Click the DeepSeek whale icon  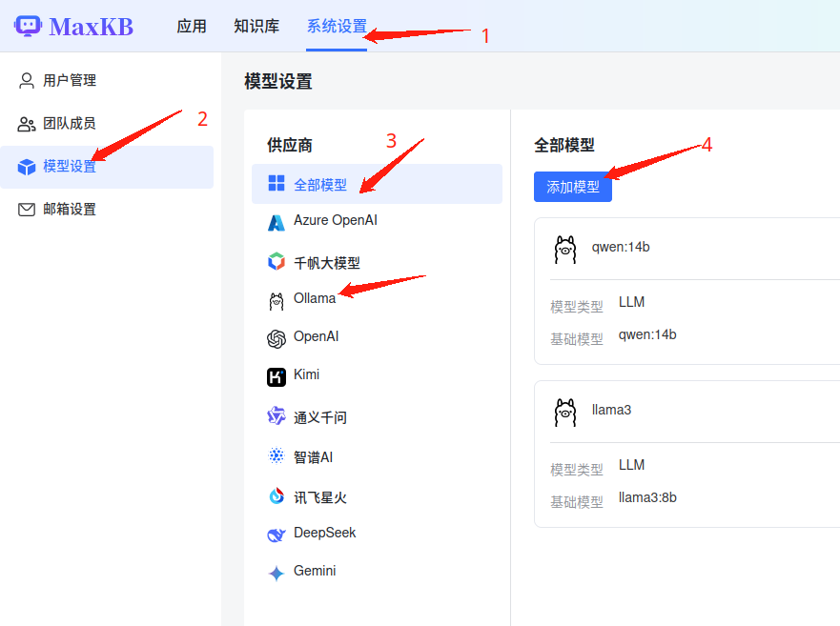coord(277,535)
